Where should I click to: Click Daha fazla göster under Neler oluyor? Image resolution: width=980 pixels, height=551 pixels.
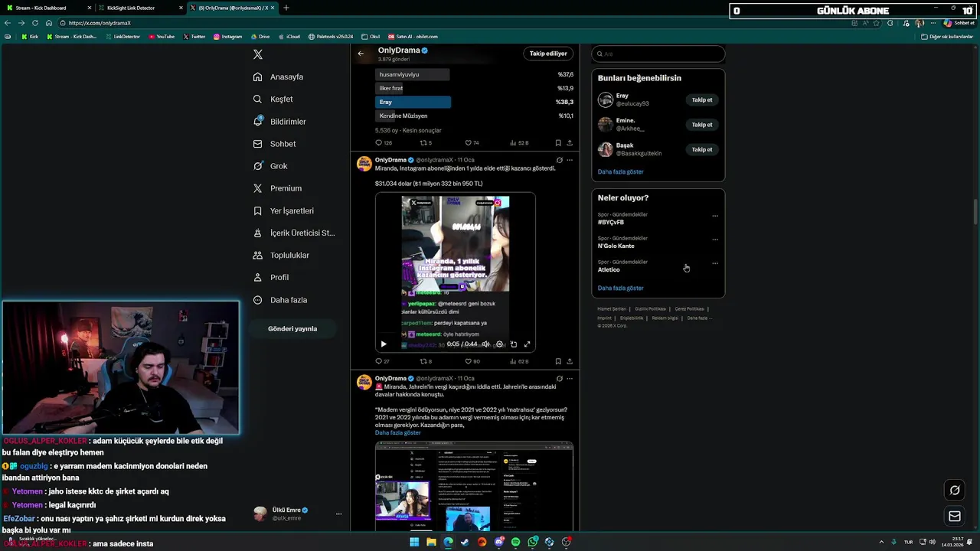click(x=620, y=288)
